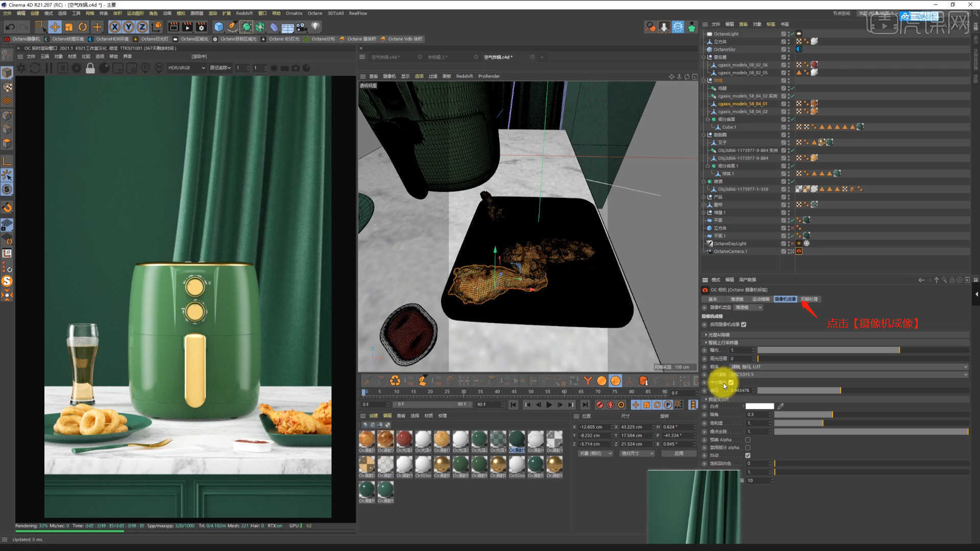Click the Cube primitive icon
This screenshot has height=551, width=980.
point(219,27)
